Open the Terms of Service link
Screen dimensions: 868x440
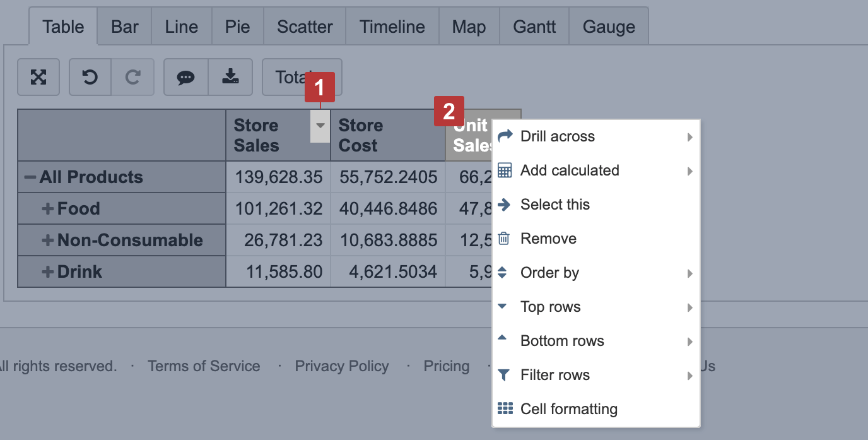tap(204, 366)
